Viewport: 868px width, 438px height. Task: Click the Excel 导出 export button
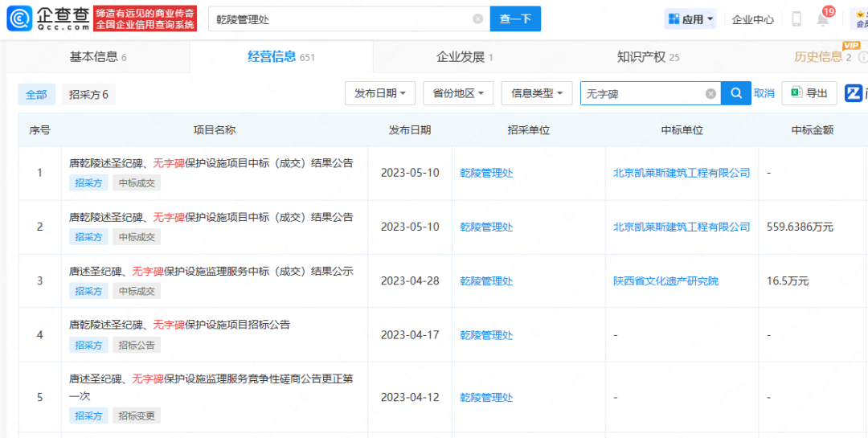tap(809, 94)
